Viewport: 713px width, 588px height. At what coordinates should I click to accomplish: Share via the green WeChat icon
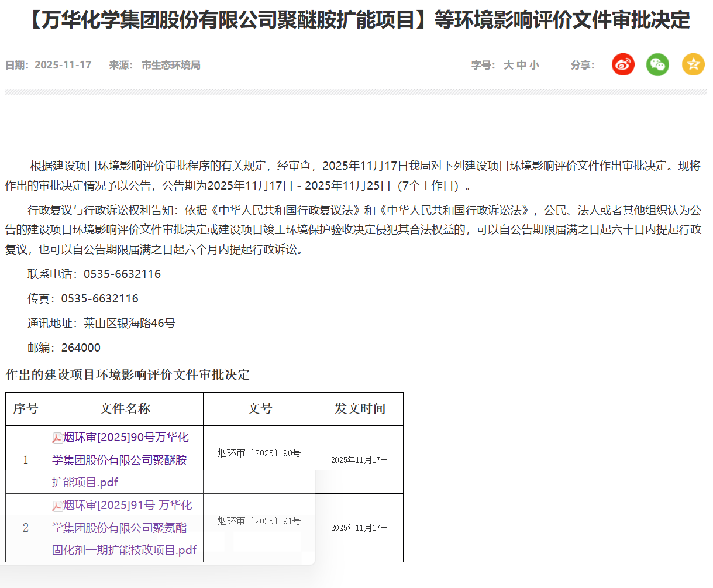tap(657, 64)
